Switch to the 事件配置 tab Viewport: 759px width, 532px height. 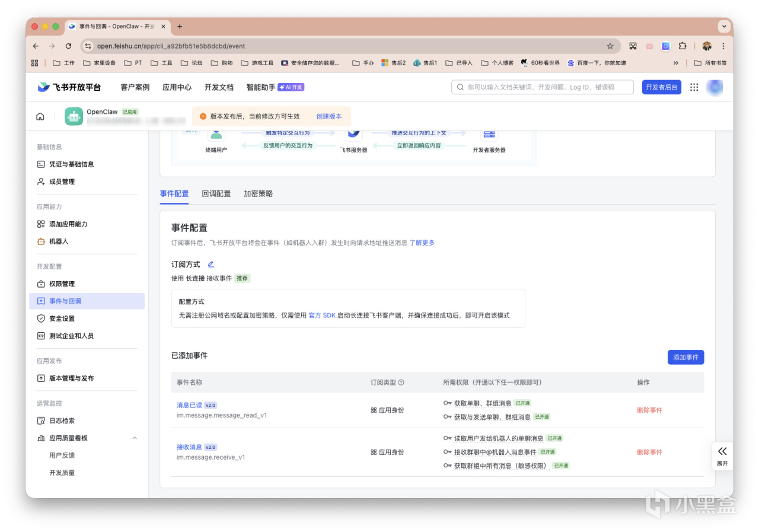click(x=174, y=194)
